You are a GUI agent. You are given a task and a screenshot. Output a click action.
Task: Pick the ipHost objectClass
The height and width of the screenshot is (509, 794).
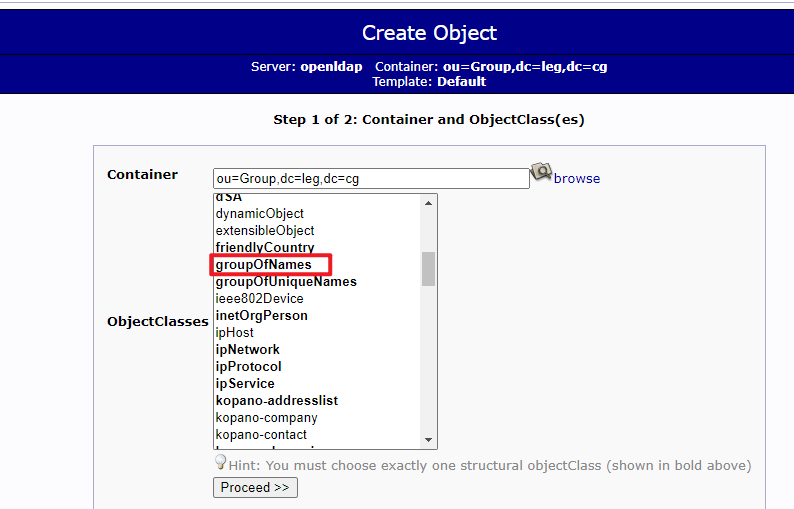pyautogui.click(x=235, y=333)
